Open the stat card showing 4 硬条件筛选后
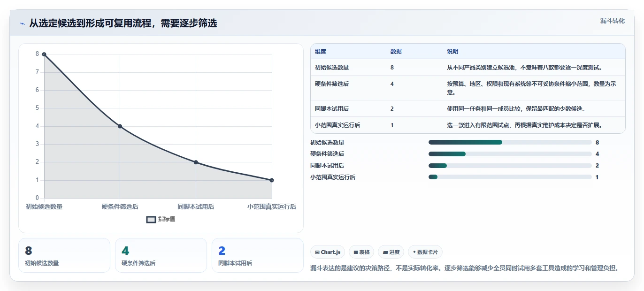Viewport: 644px width, 291px height. click(161, 255)
